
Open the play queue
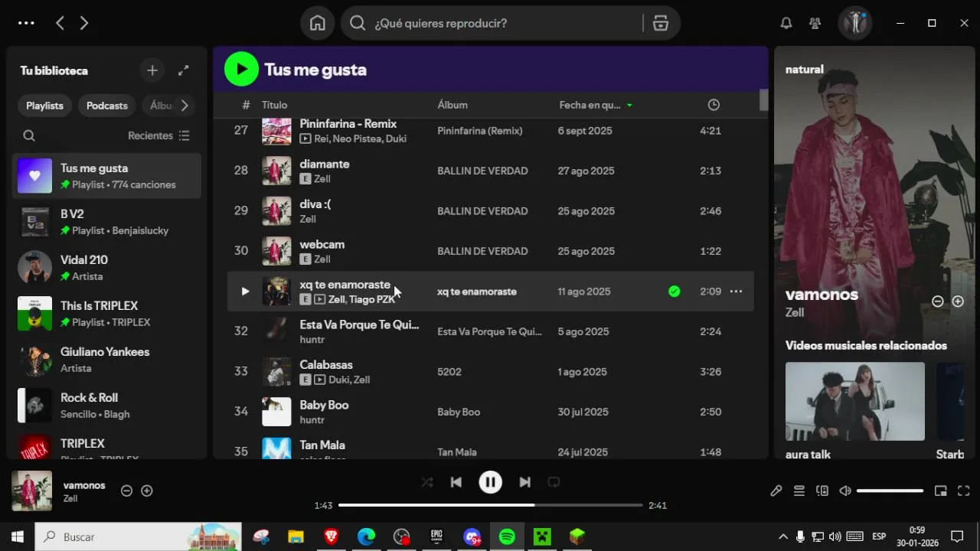[x=799, y=491]
